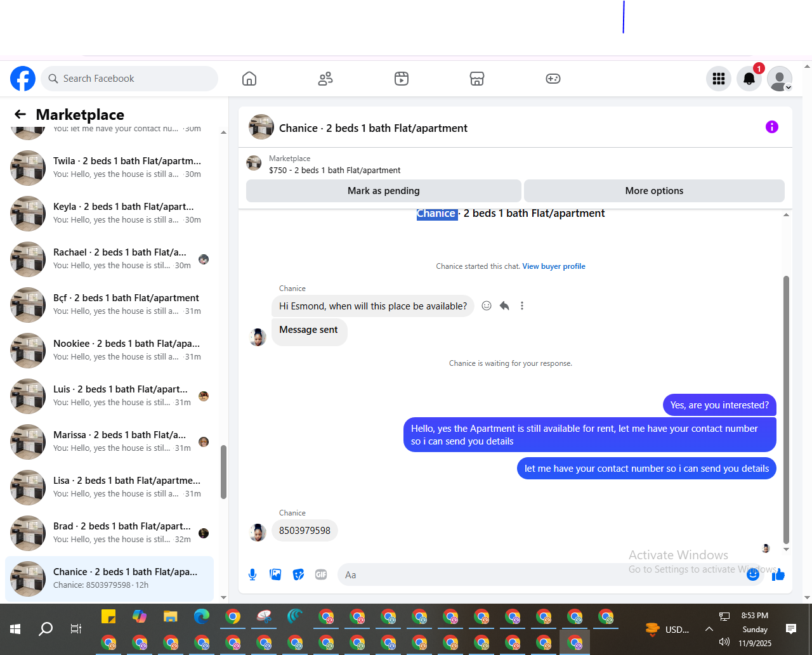The height and width of the screenshot is (655, 812).
Task: Open the Windows Start menu
Action: pos(15,629)
